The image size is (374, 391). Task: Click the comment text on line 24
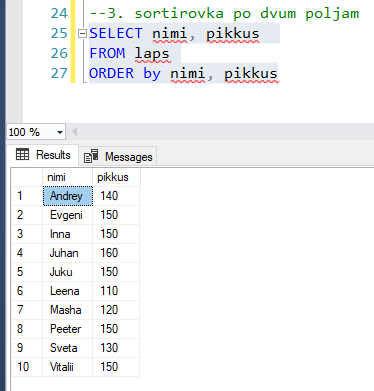tap(224, 14)
